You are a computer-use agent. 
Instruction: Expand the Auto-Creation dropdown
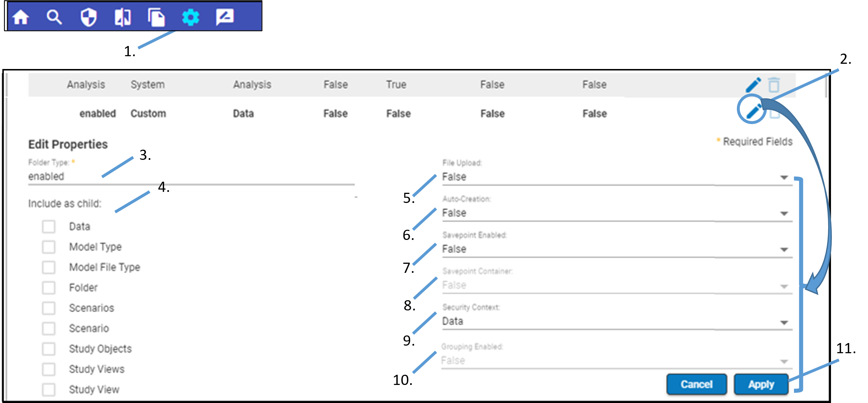617,213
